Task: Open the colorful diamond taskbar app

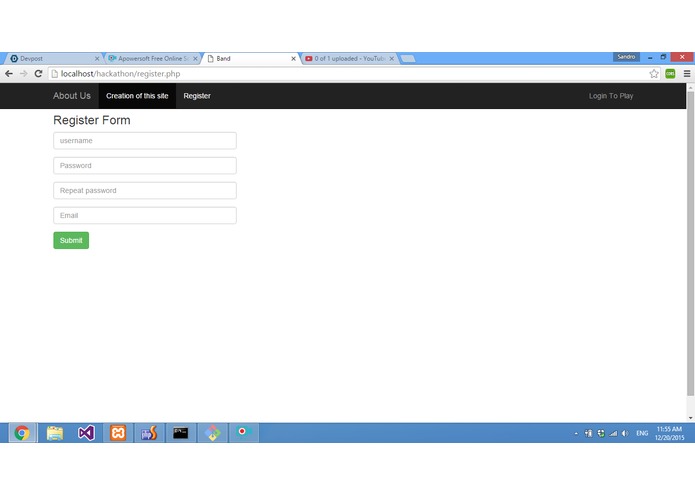Action: tap(212, 432)
